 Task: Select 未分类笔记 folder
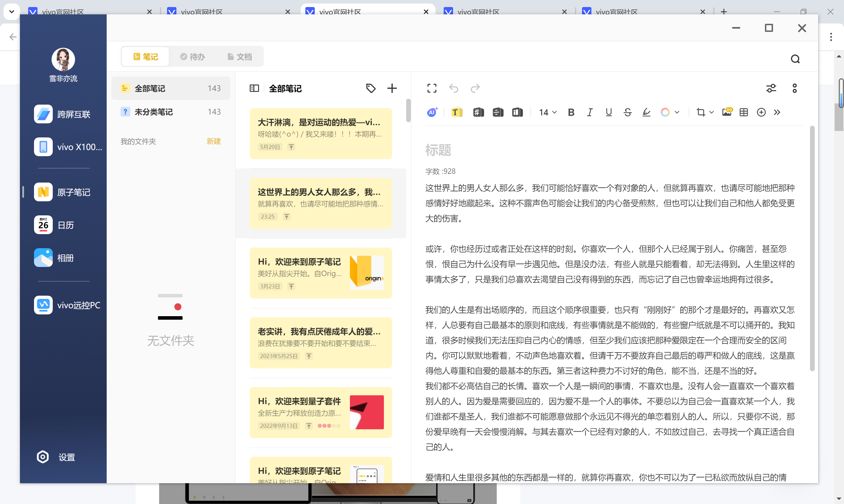coord(171,112)
